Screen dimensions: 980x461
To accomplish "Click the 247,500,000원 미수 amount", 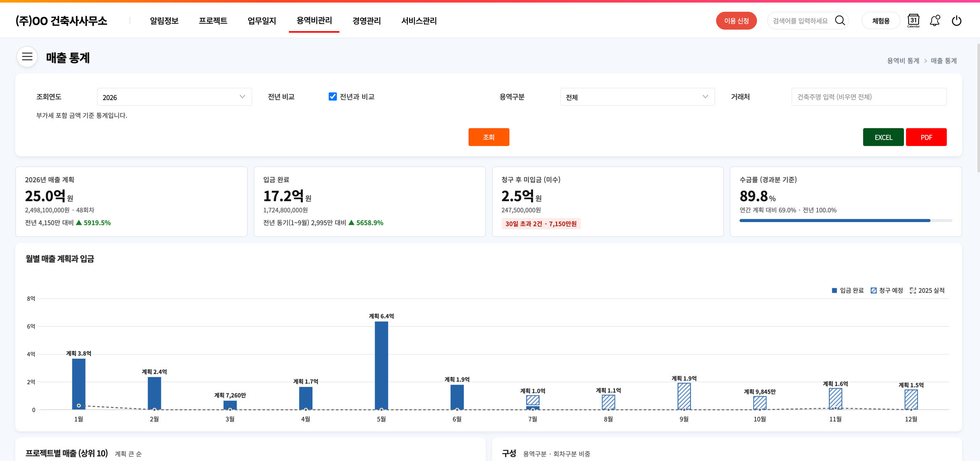I will pyautogui.click(x=521, y=210).
